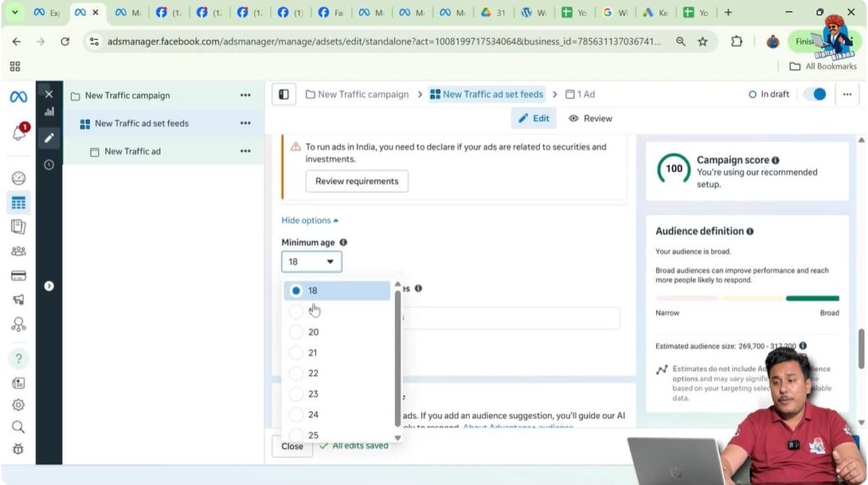The width and height of the screenshot is (868, 485).
Task: Open the campaigns table grid icon
Action: 18,203
